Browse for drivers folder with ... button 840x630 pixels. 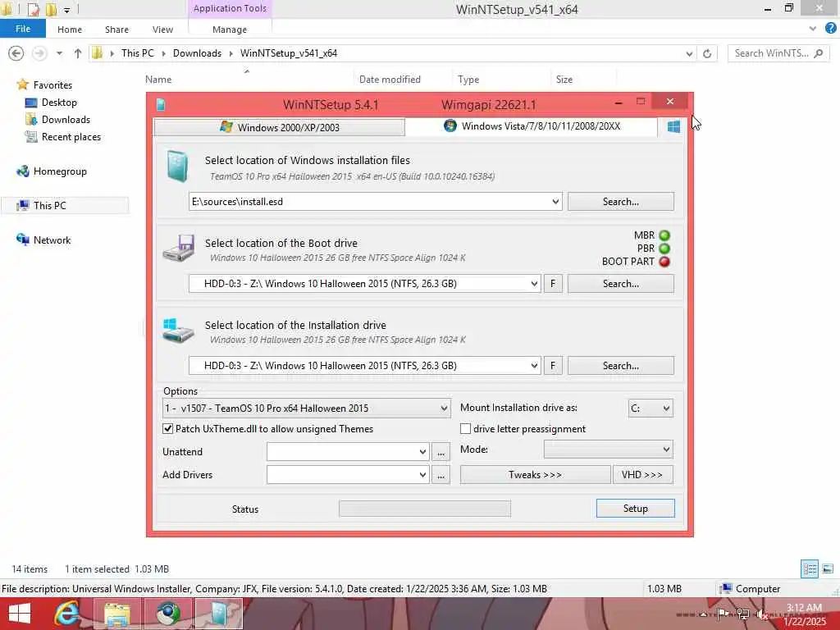pyautogui.click(x=441, y=475)
